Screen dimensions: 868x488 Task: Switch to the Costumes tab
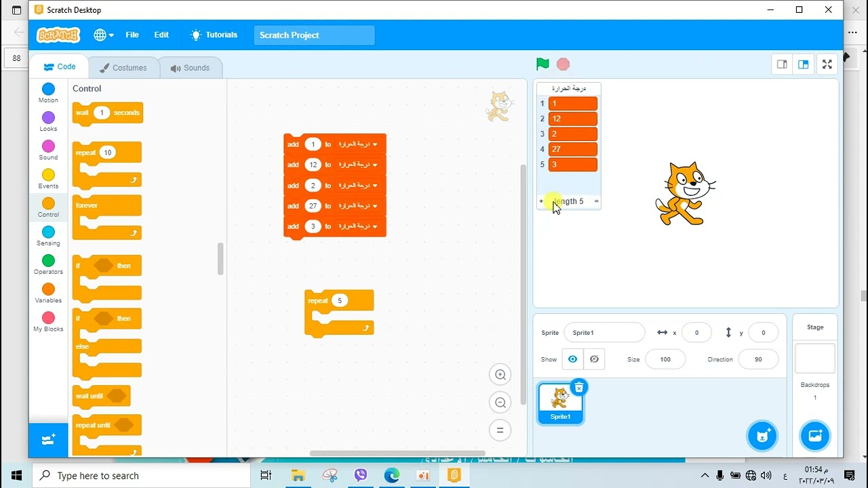coord(123,68)
